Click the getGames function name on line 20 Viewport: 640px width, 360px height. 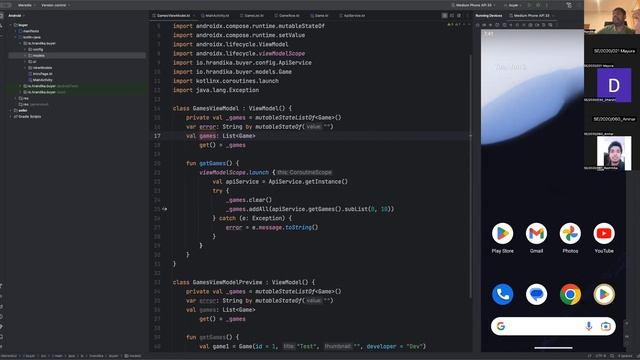(x=212, y=163)
